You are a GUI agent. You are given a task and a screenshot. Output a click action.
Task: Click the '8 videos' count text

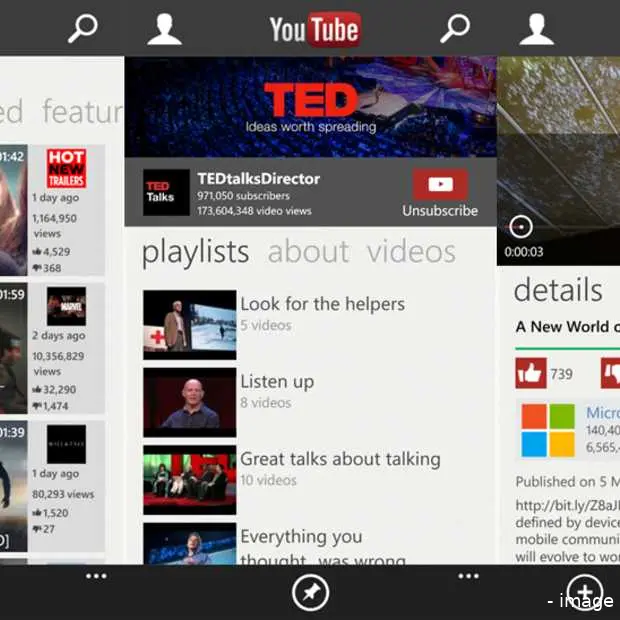pos(266,403)
